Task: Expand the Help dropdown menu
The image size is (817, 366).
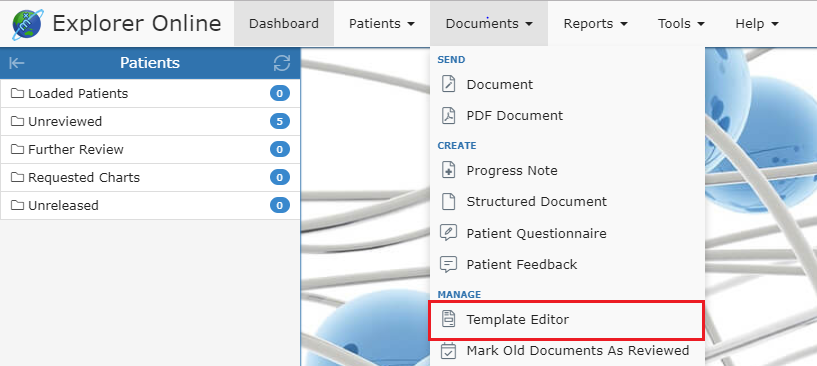Action: point(757,23)
